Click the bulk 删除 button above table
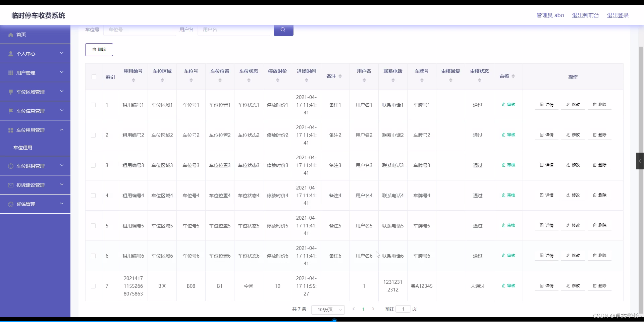This screenshot has width=644, height=322. click(x=99, y=50)
